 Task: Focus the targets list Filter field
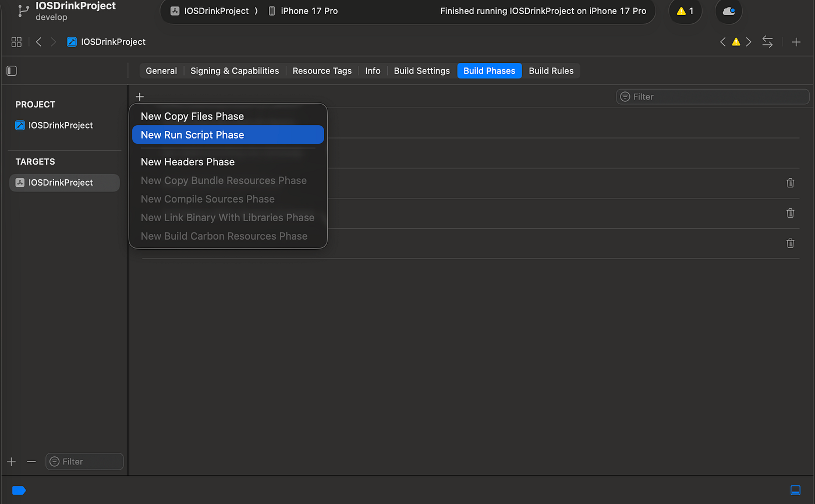click(84, 462)
